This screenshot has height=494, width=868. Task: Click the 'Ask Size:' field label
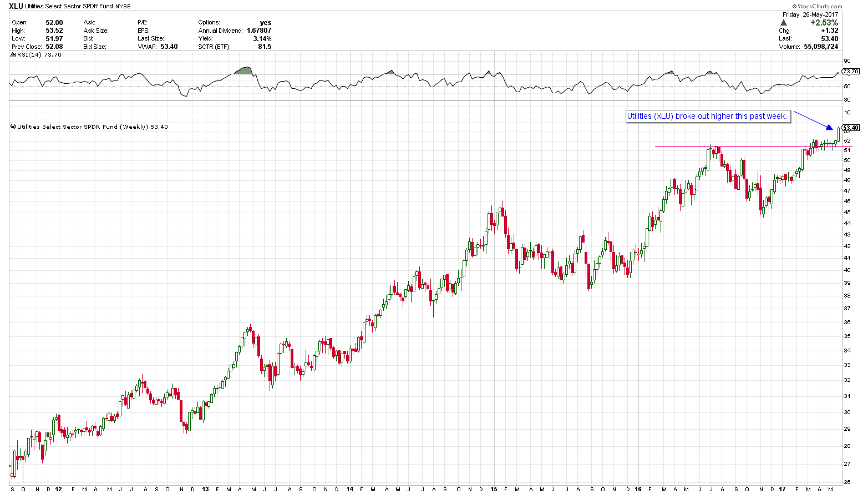[96, 31]
